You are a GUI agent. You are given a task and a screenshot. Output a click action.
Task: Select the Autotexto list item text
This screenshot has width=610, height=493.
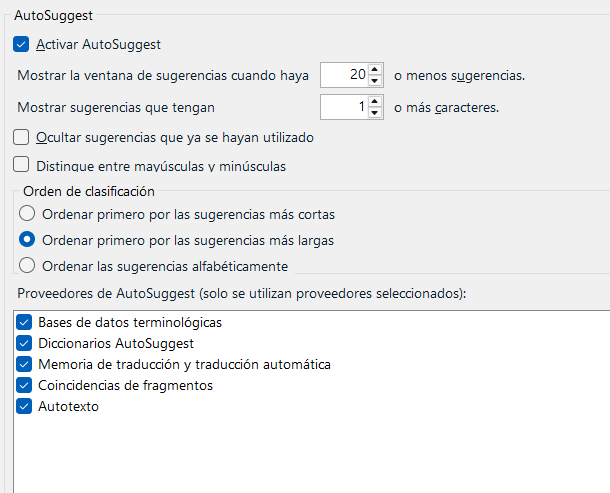pyautogui.click(x=68, y=407)
